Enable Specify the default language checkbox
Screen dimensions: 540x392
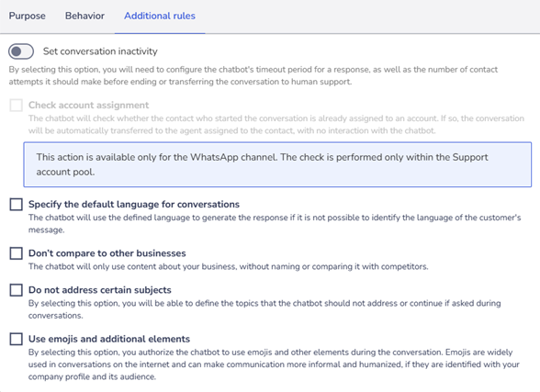pyautogui.click(x=17, y=204)
